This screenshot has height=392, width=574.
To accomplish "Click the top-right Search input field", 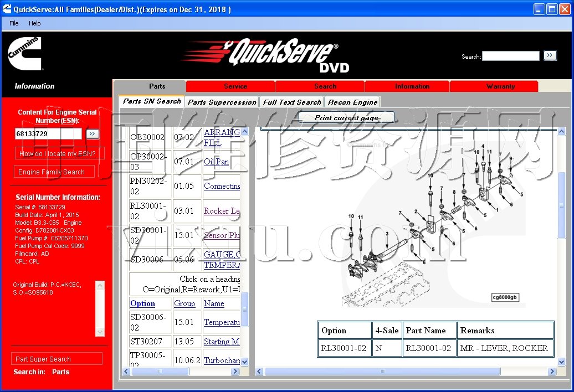I will pyautogui.click(x=510, y=56).
